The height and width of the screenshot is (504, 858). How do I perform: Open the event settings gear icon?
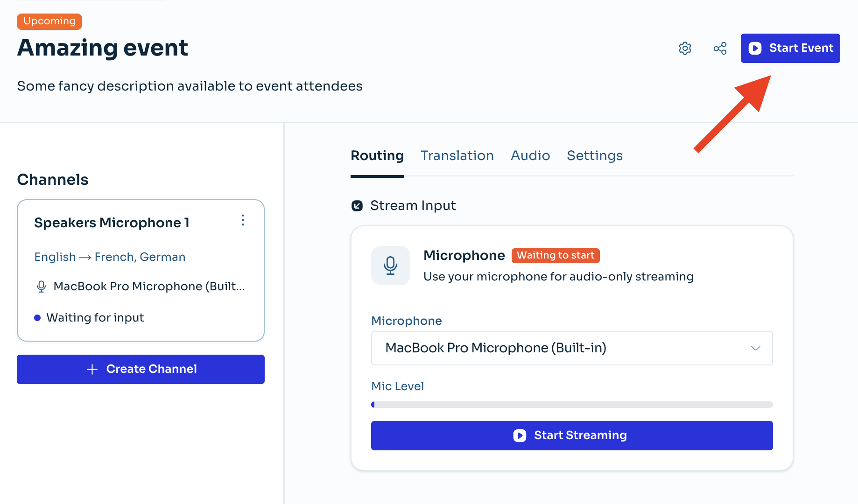685,48
